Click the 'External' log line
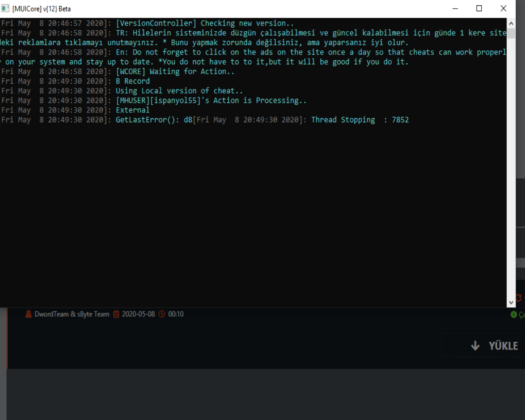 (132, 110)
